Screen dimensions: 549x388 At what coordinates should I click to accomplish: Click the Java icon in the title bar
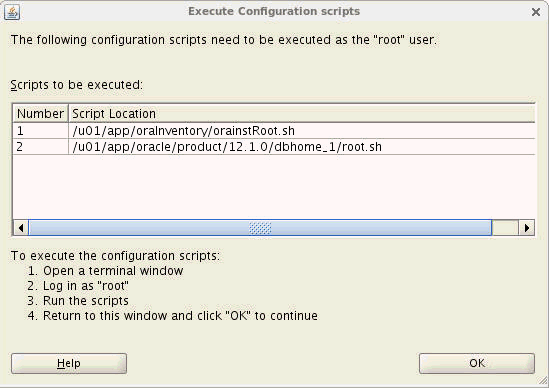pyautogui.click(x=12, y=12)
